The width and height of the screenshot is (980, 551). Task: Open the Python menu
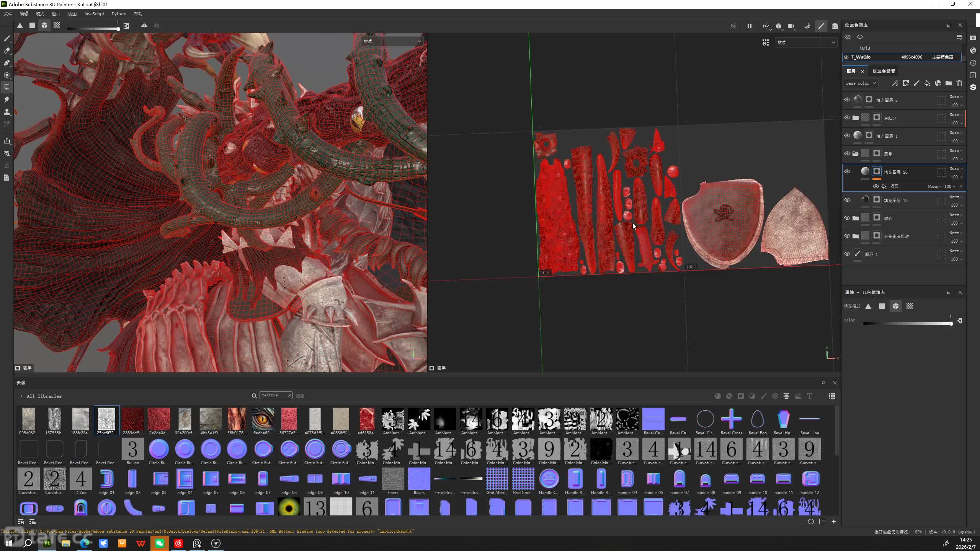click(119, 14)
